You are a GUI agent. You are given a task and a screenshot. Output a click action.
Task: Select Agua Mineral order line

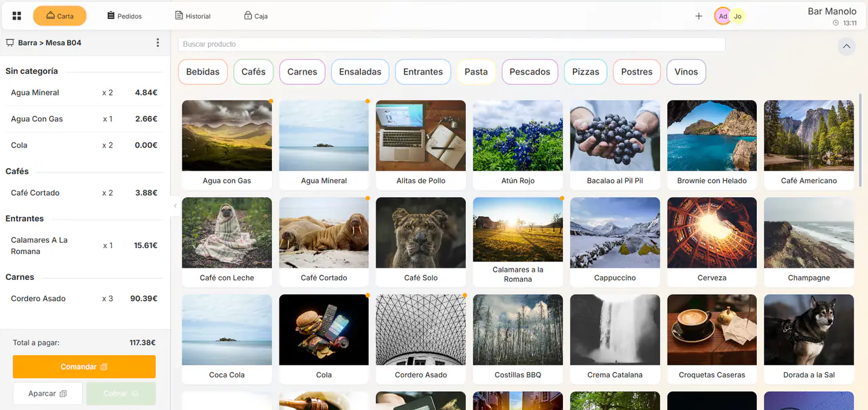pyautogui.click(x=84, y=93)
